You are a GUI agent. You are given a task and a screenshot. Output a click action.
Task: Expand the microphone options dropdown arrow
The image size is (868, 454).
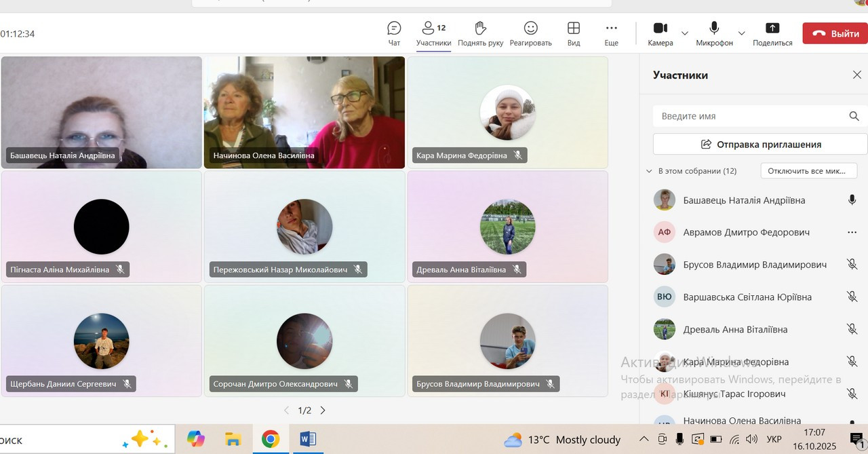tap(741, 33)
